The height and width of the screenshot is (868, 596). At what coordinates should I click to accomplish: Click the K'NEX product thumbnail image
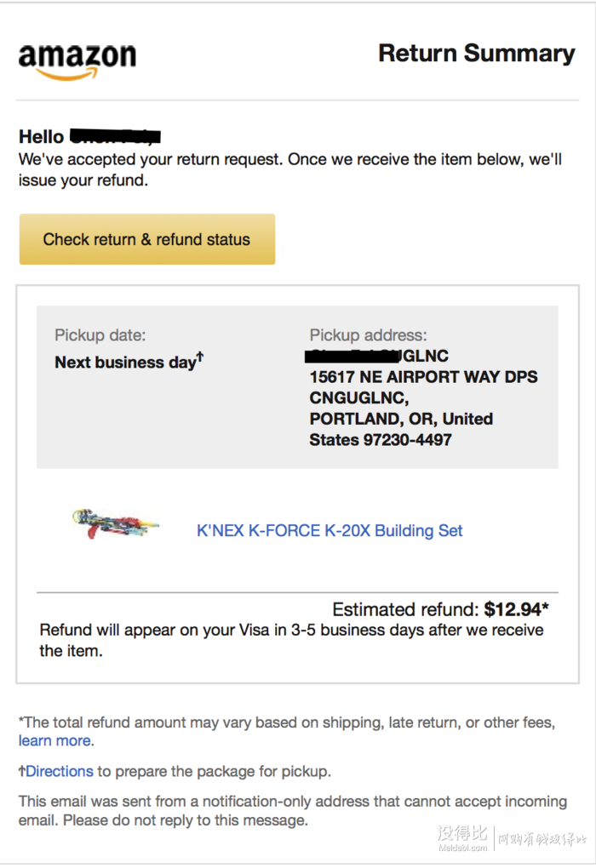[115, 523]
